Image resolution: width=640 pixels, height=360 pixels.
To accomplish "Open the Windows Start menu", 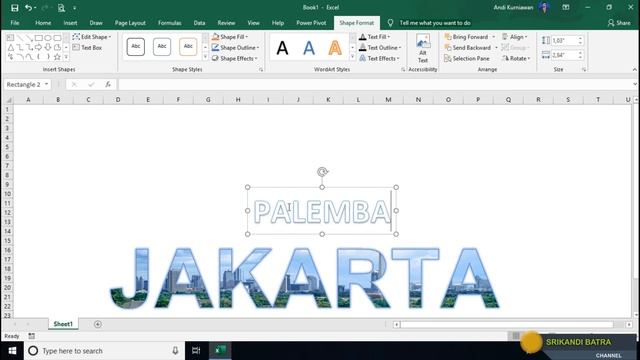I will click(x=12, y=351).
